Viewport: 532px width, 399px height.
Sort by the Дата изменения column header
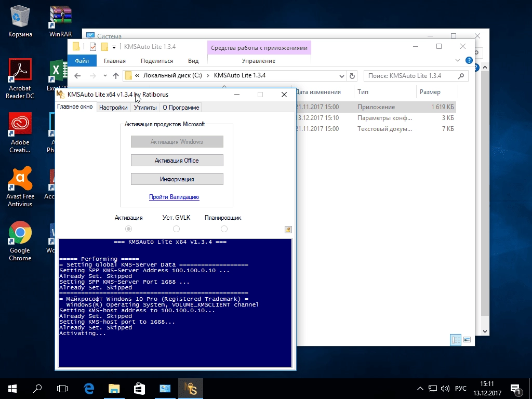(x=325, y=92)
